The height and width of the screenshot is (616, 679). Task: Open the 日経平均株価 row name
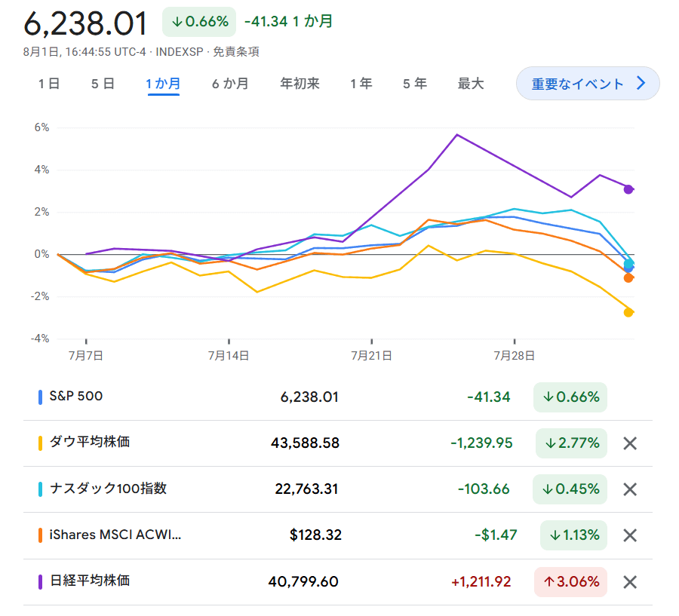pos(90,581)
